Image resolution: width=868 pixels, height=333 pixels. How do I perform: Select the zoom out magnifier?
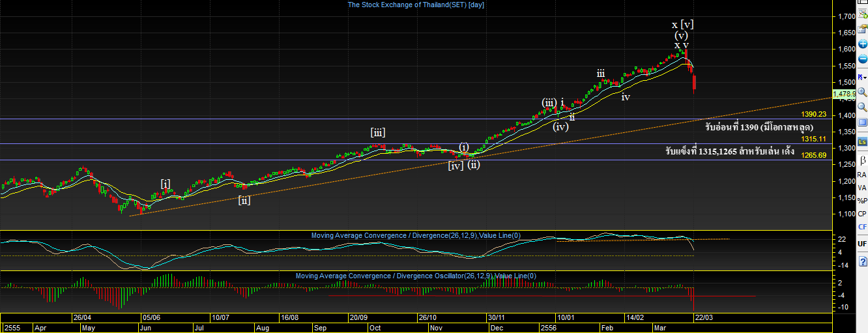[862, 107]
